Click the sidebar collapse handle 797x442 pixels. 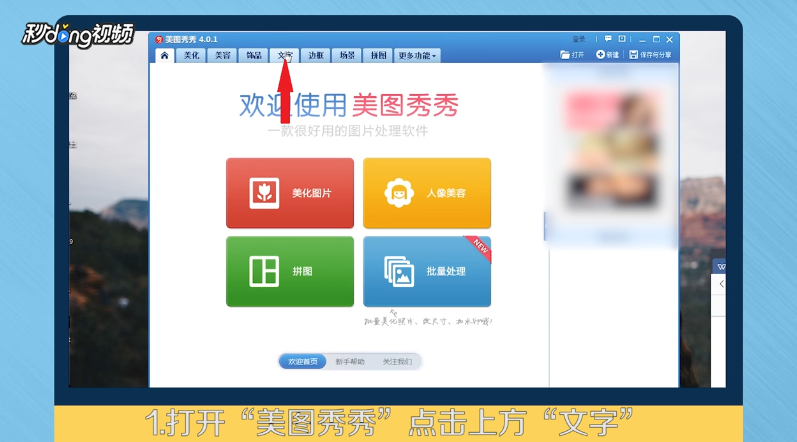545,226
